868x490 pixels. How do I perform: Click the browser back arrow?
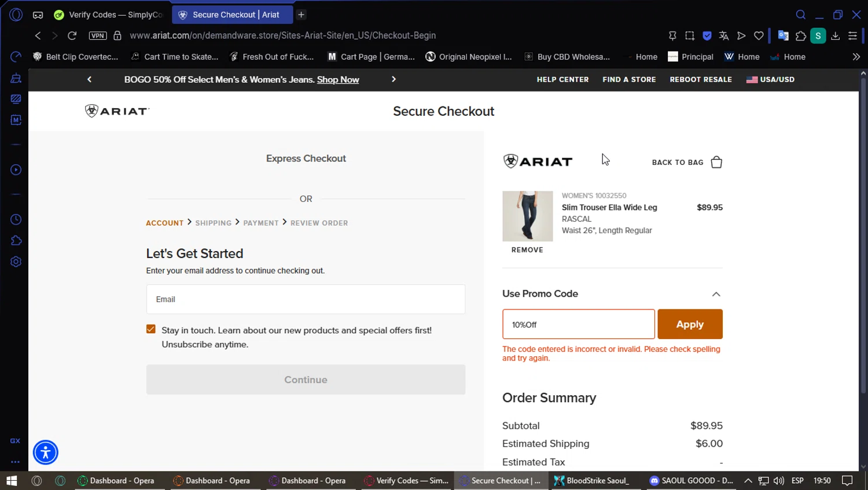click(38, 35)
